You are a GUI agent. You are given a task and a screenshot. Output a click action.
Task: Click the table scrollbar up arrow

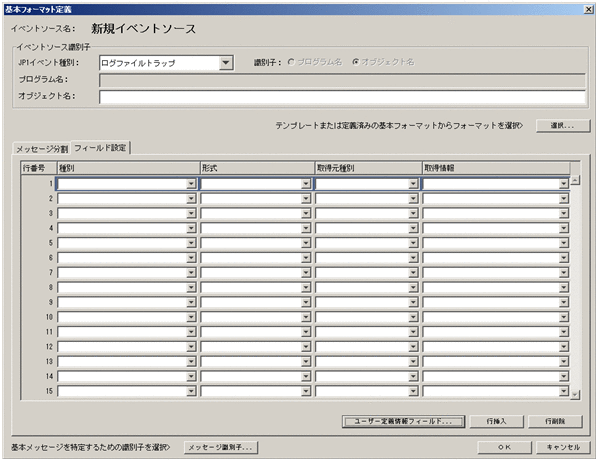pos(575,181)
